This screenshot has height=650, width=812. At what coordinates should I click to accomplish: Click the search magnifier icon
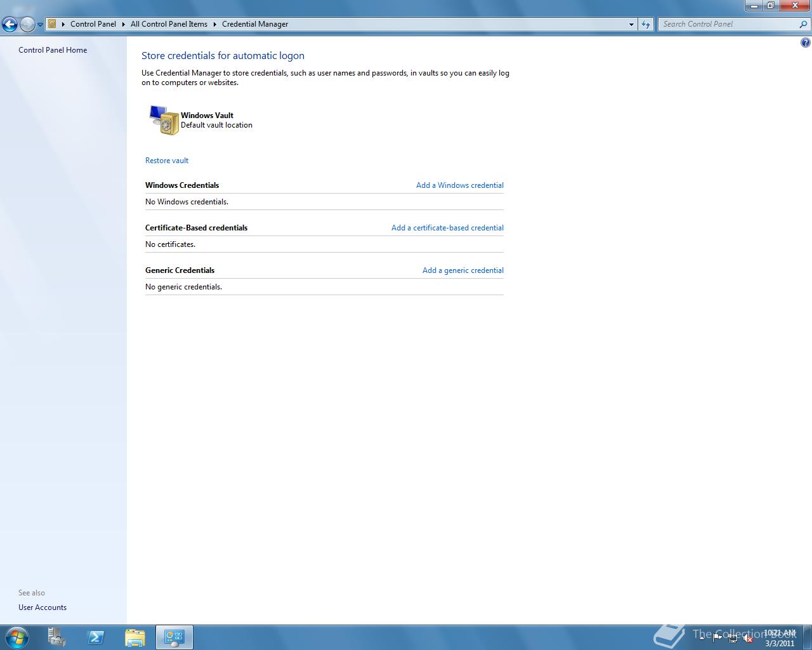click(804, 24)
